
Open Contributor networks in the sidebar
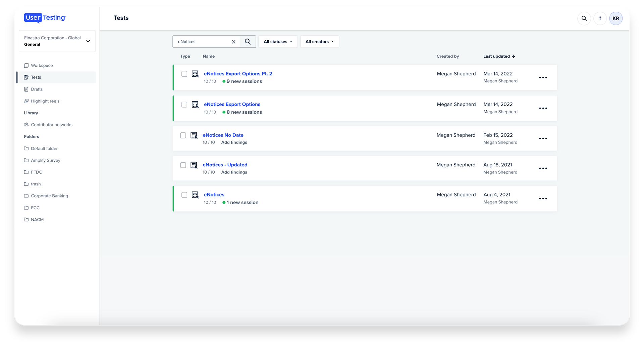point(52,125)
